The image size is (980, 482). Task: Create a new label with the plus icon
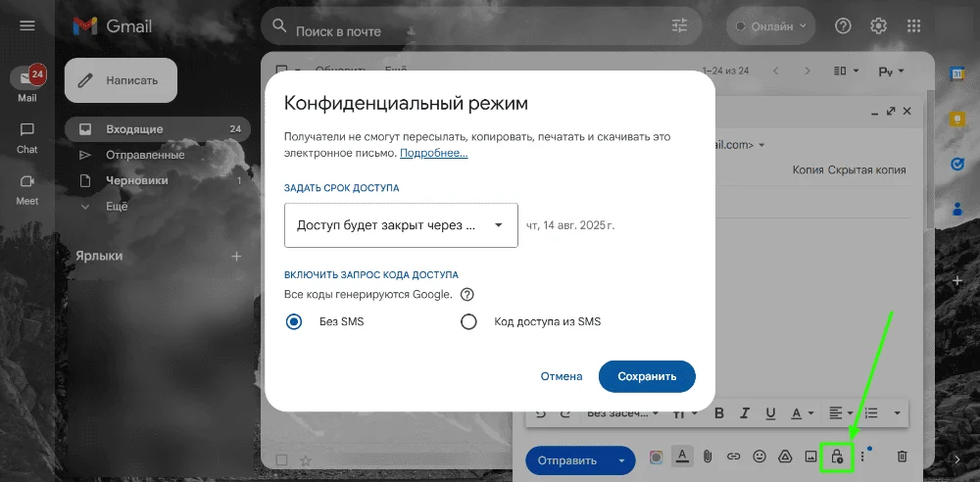pyautogui.click(x=236, y=257)
